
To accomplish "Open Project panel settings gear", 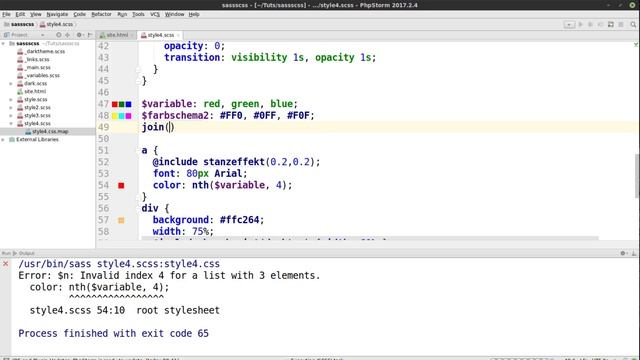I will [79, 35].
